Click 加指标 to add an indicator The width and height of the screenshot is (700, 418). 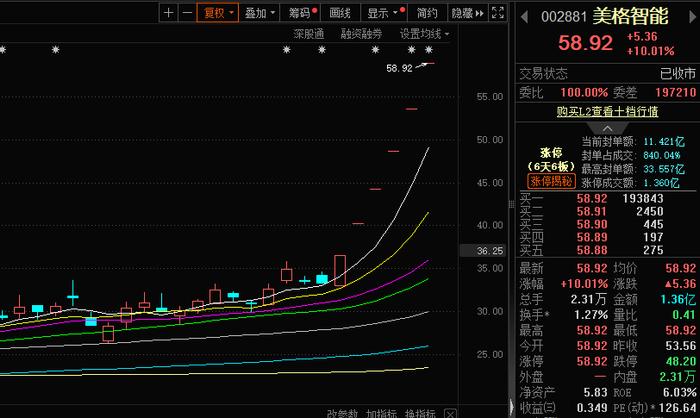pos(381,414)
